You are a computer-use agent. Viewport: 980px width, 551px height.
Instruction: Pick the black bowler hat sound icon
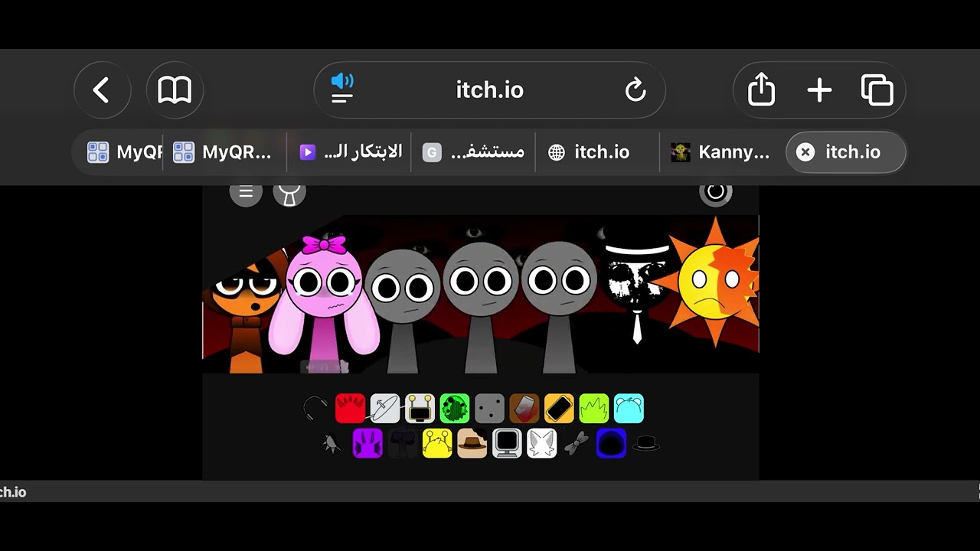[x=646, y=443]
